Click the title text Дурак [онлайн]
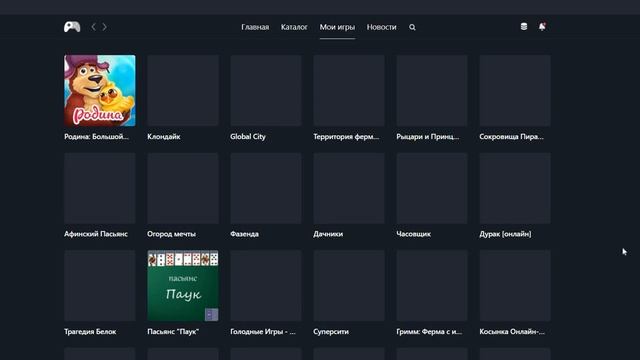Screen dimensions: 640x360 coord(505,234)
